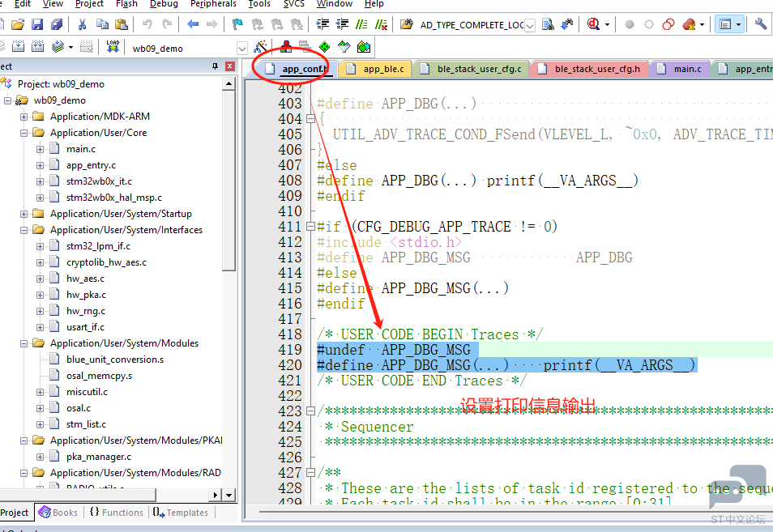Navigate backwards with blue left arrow
773x532 pixels.
(x=193, y=24)
